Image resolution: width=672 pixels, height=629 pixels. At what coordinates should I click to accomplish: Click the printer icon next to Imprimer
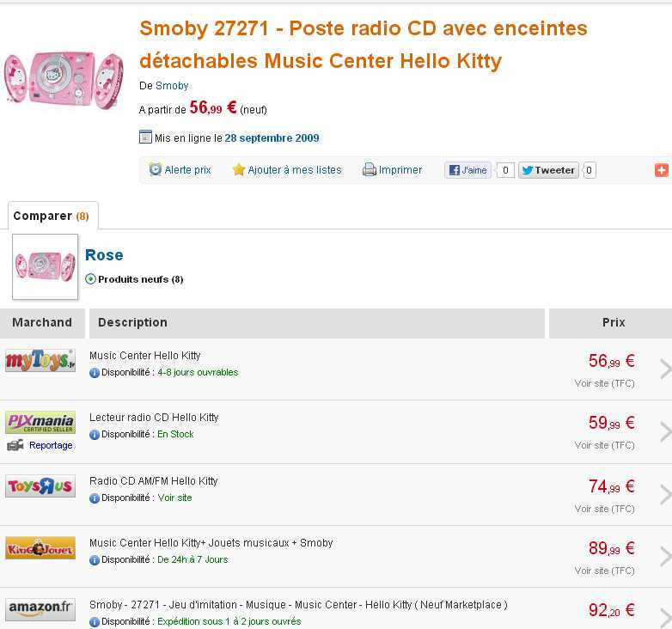coord(370,170)
